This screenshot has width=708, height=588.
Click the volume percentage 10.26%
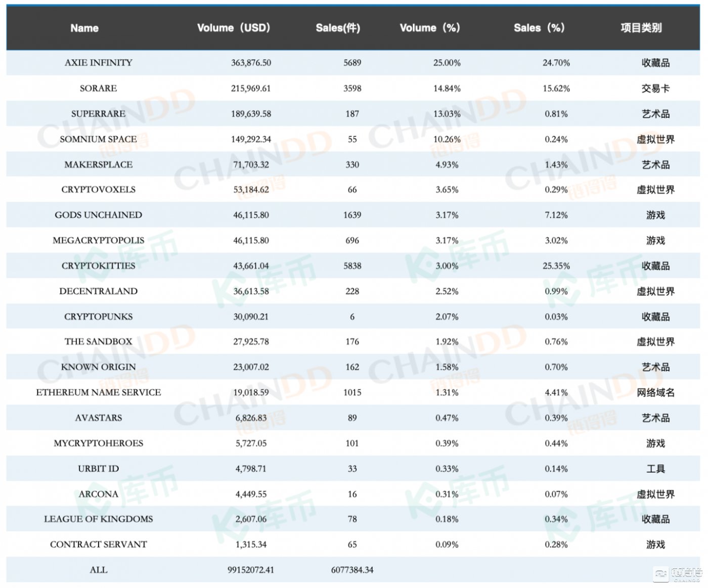tap(447, 139)
